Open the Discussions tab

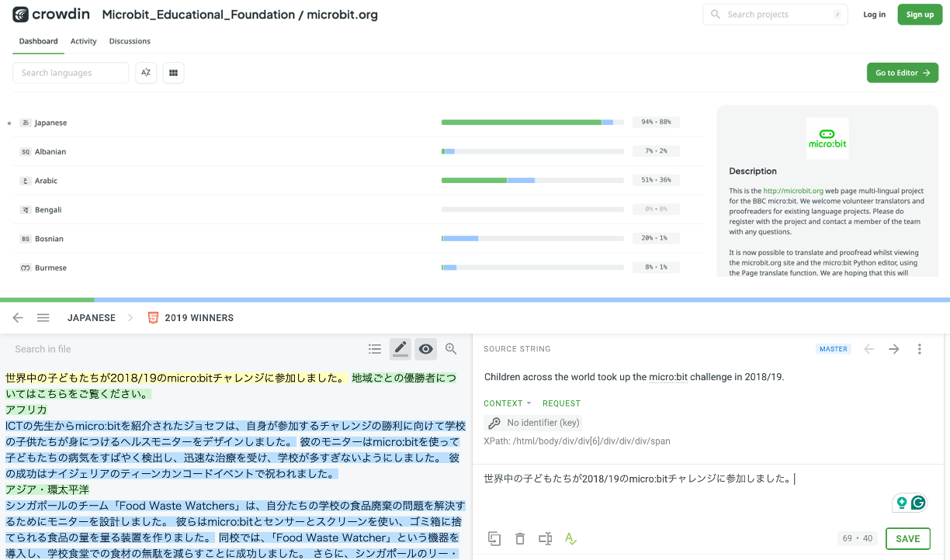(x=130, y=41)
